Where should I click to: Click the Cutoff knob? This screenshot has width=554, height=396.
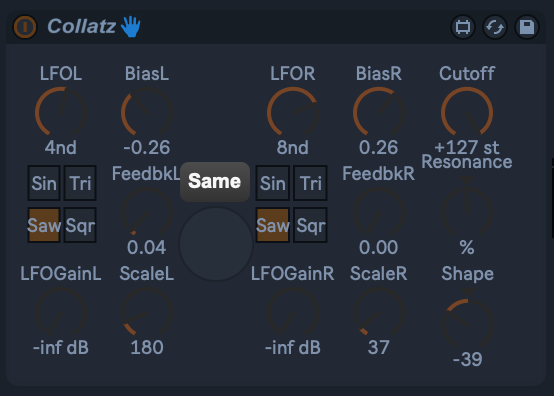467,112
